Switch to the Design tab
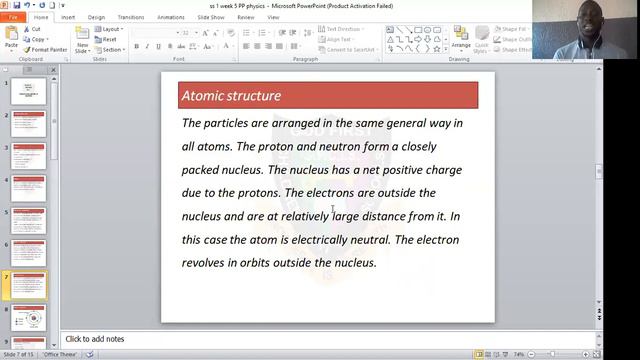 coord(96,17)
